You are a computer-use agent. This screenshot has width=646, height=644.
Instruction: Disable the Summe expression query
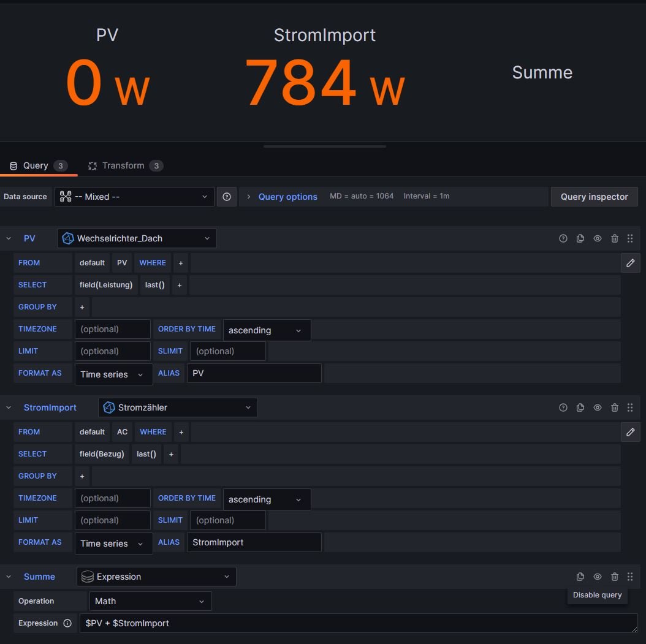pyautogui.click(x=598, y=577)
